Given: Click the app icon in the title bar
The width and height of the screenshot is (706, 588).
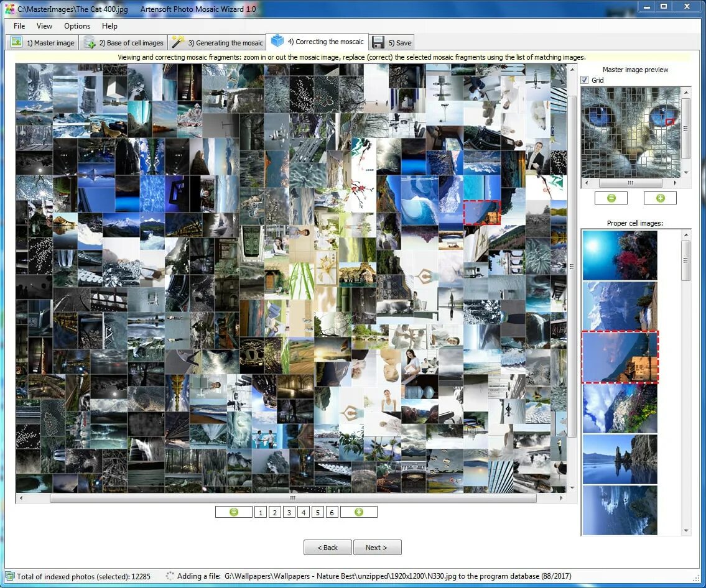Looking at the screenshot, I should pyautogui.click(x=9, y=9).
